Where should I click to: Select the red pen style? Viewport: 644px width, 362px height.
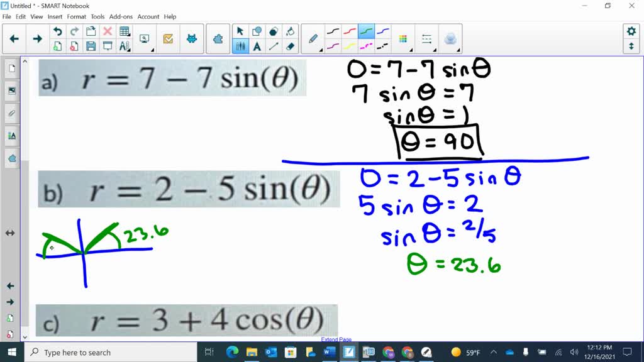click(x=350, y=31)
